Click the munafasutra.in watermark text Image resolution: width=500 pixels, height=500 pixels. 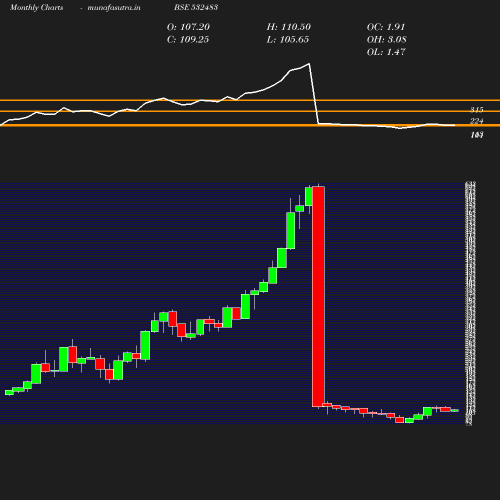click(114, 7)
